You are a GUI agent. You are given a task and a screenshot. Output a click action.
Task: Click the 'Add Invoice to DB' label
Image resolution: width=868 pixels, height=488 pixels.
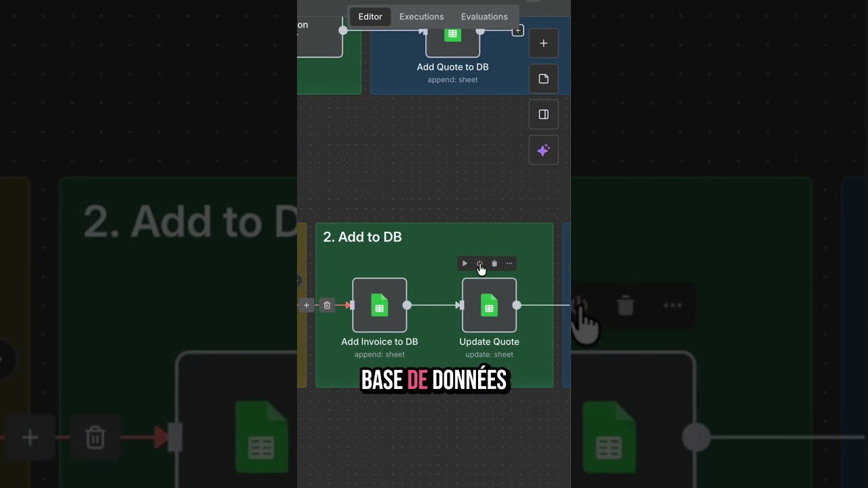[x=380, y=342]
